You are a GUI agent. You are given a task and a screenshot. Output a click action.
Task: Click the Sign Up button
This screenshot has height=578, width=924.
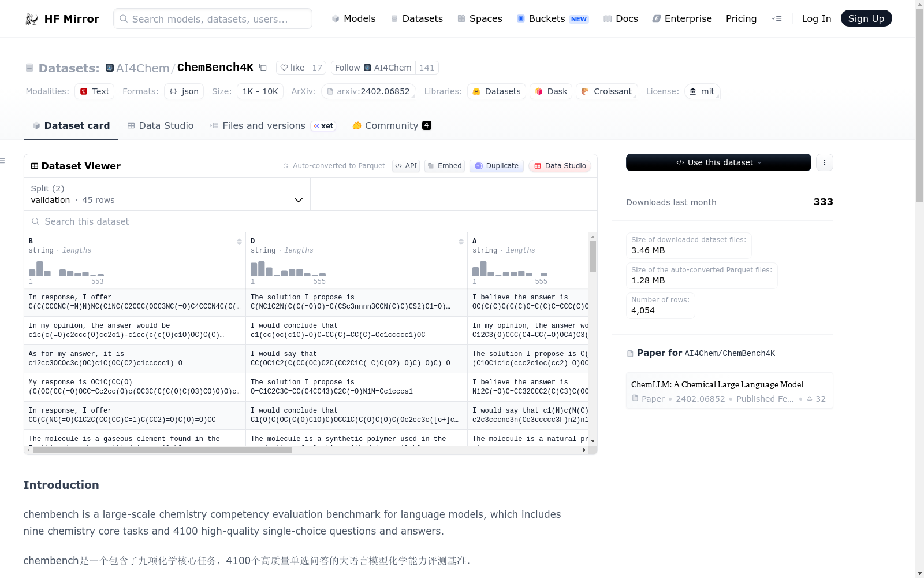point(866,18)
